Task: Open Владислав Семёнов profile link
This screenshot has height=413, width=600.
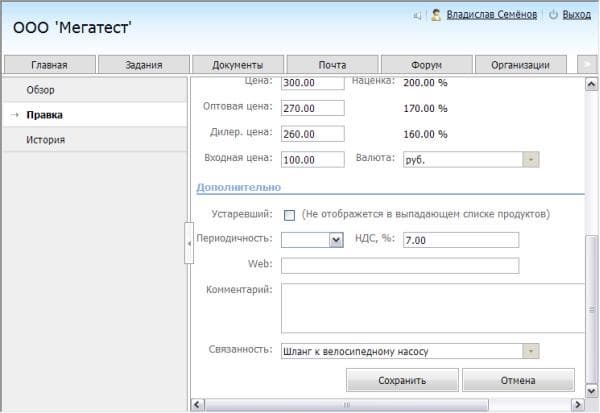Action: (492, 15)
